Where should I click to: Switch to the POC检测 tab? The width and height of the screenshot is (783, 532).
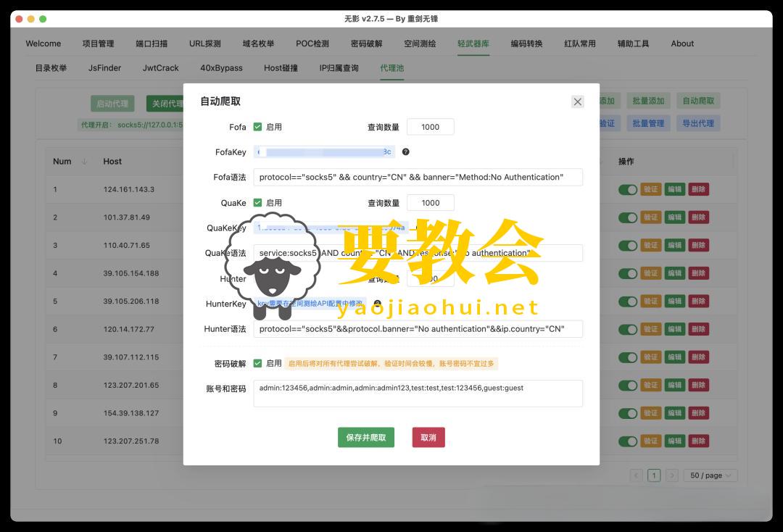click(312, 43)
